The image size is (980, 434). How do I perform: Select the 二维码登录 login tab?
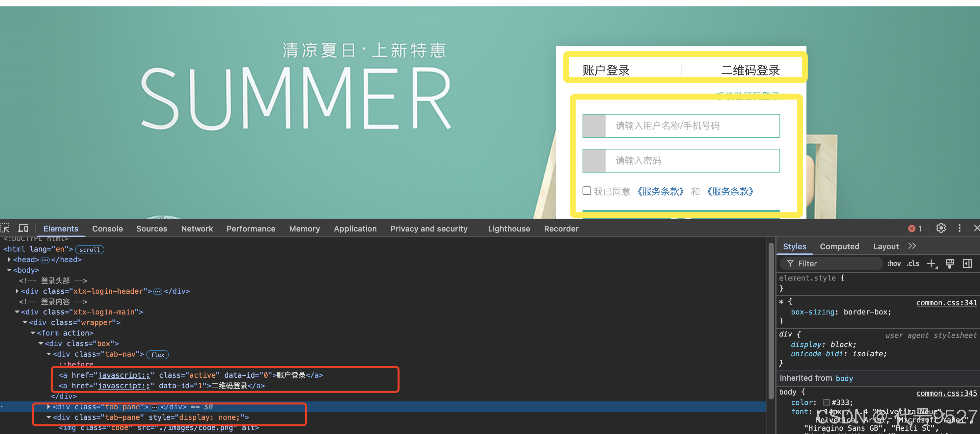[x=750, y=70]
